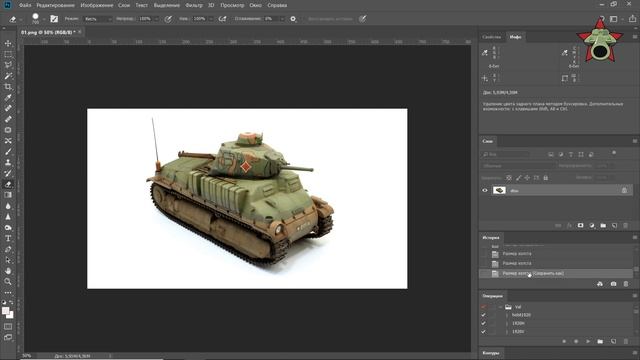
Task: Click the foreground color swatch
Action: pos(5,311)
